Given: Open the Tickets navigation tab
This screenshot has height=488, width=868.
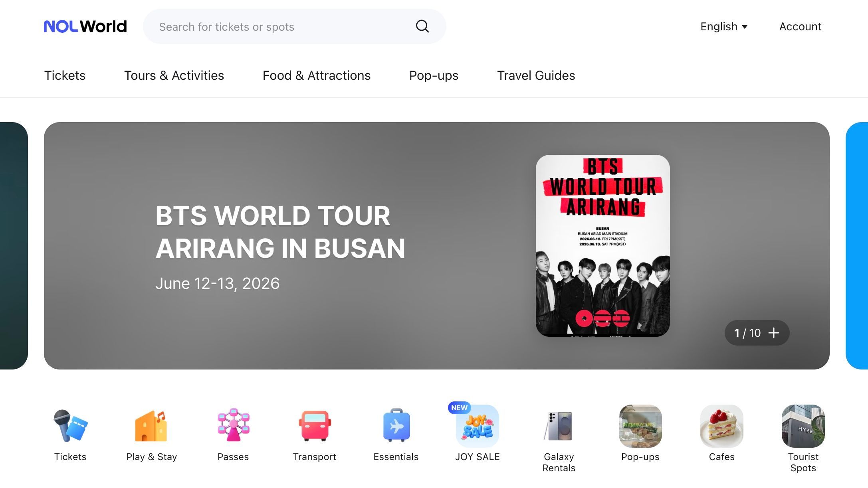Looking at the screenshot, I should click(x=65, y=75).
